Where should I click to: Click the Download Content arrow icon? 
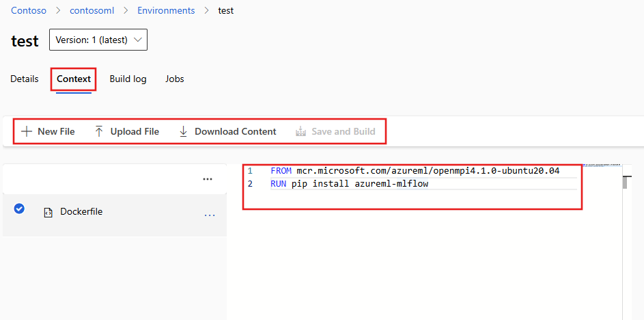pyautogui.click(x=183, y=131)
